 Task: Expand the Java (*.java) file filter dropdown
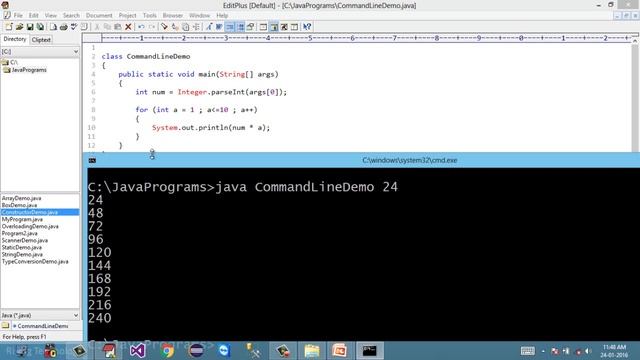point(76,316)
